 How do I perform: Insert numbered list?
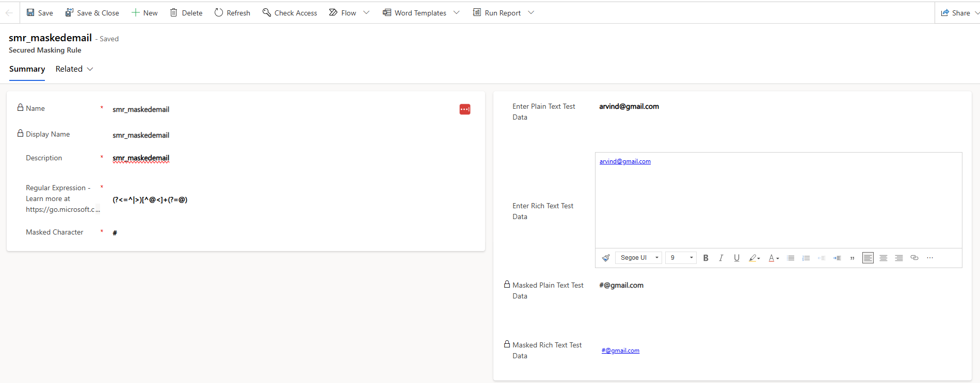[x=806, y=258]
